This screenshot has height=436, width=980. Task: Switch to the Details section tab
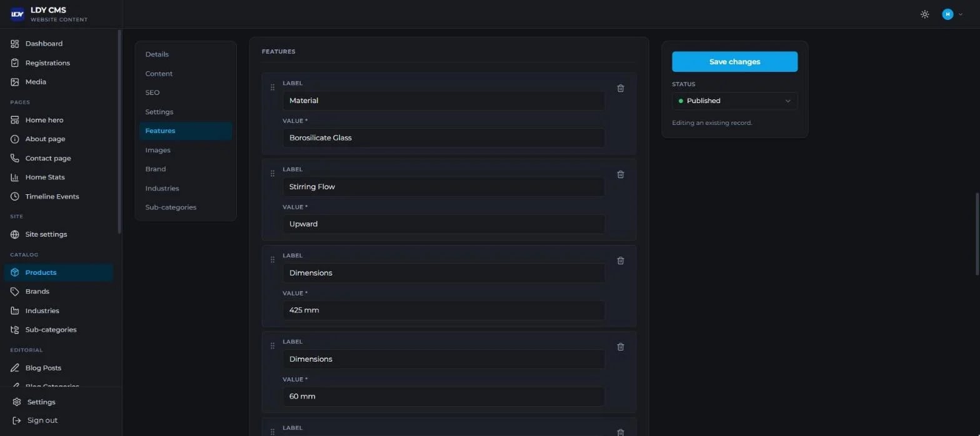coord(186,54)
